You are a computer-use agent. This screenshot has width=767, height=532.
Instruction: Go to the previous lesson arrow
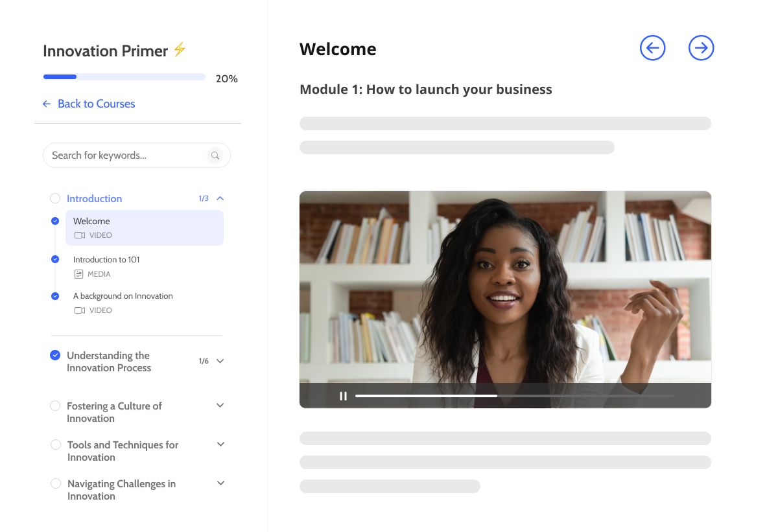tap(652, 48)
